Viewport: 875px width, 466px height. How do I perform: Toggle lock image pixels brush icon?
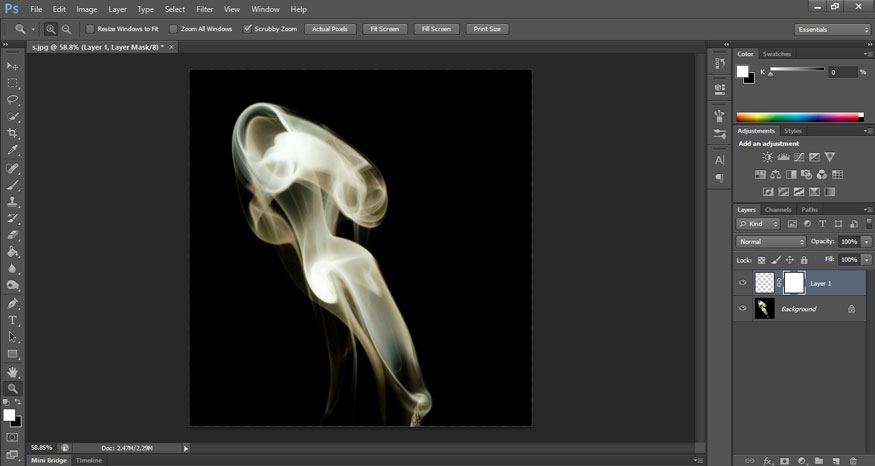tap(776, 260)
